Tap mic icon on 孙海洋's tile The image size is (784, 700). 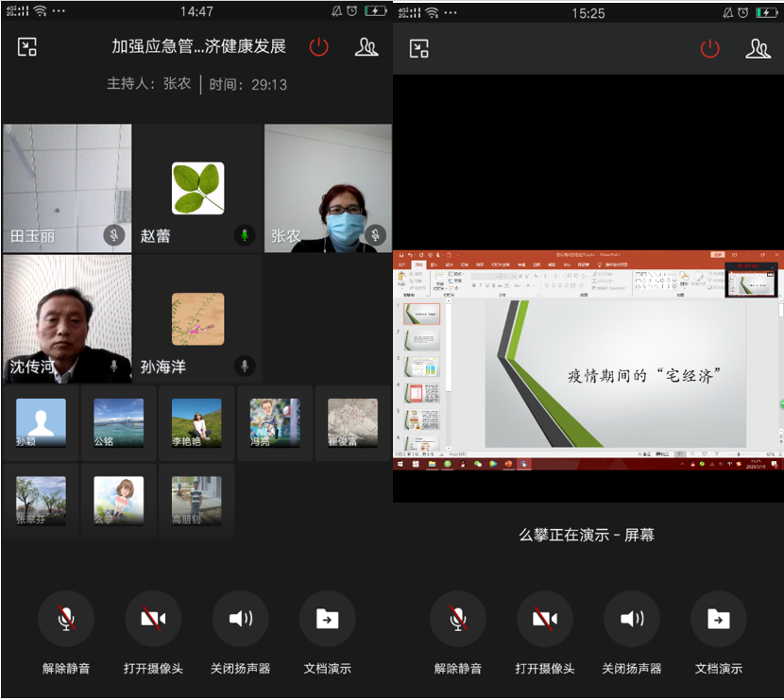(246, 366)
